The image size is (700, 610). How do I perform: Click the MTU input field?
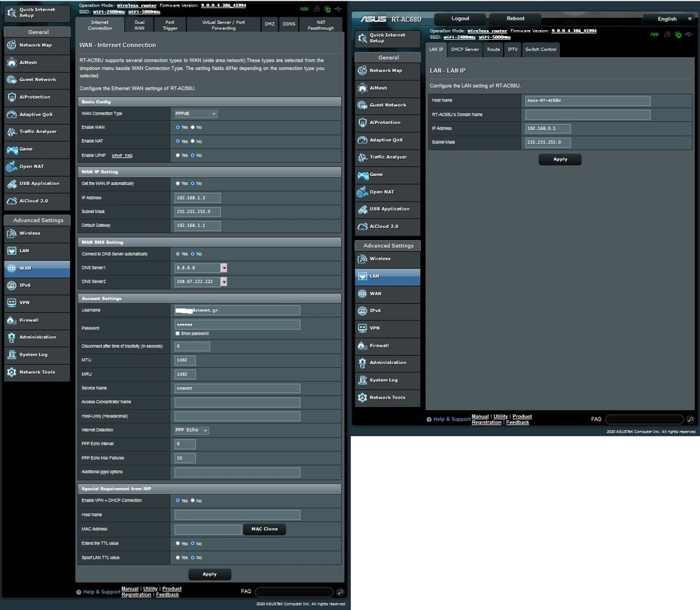(185, 360)
